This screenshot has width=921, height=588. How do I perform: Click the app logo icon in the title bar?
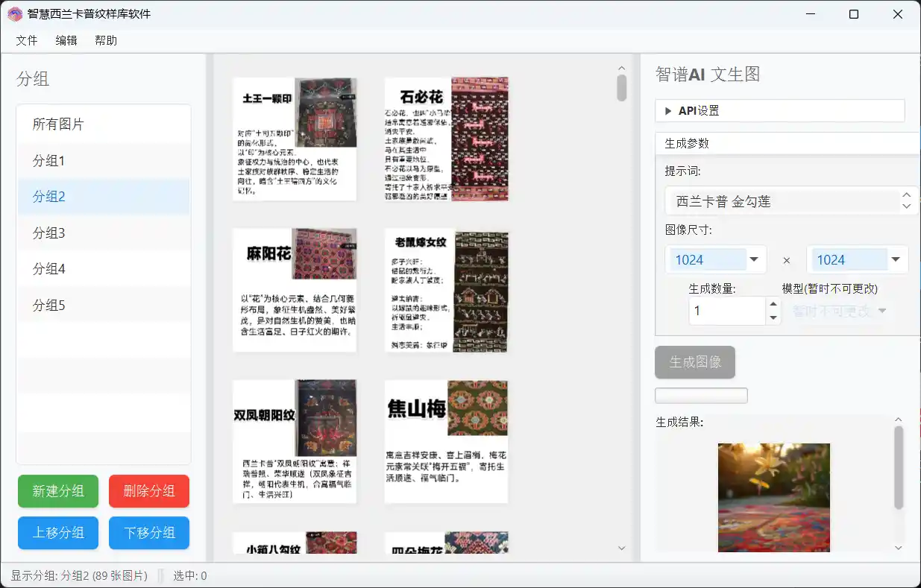coord(14,13)
